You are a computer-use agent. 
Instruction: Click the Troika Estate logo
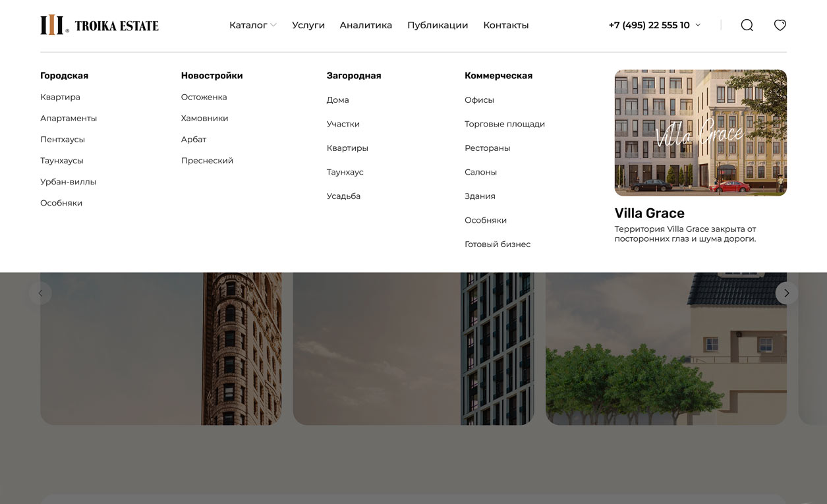pyautogui.click(x=100, y=25)
